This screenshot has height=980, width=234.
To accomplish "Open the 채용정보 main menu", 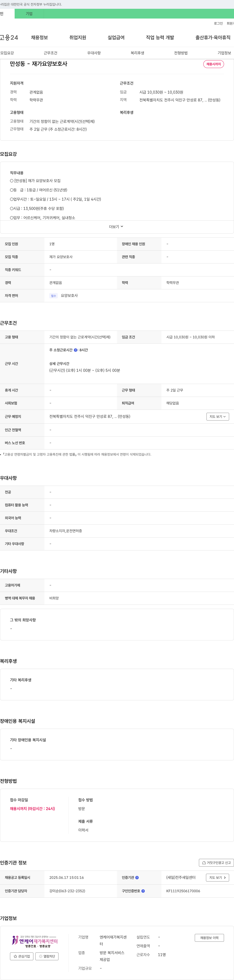I will click(x=39, y=38).
